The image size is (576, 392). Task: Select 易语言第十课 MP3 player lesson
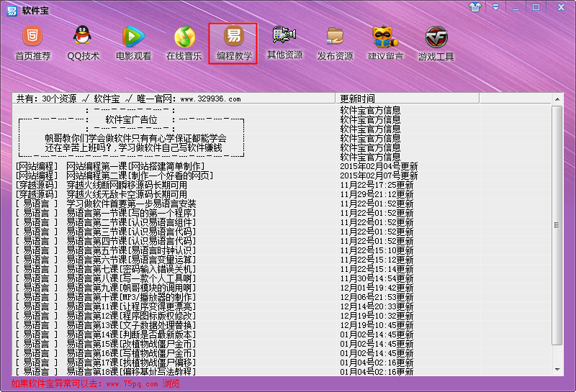pyautogui.click(x=130, y=297)
